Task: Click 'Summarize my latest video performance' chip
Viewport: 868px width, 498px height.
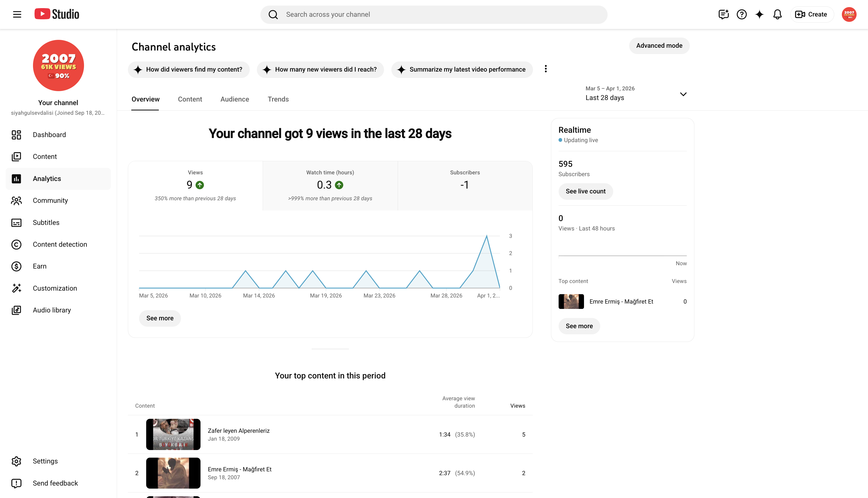Action: click(462, 70)
